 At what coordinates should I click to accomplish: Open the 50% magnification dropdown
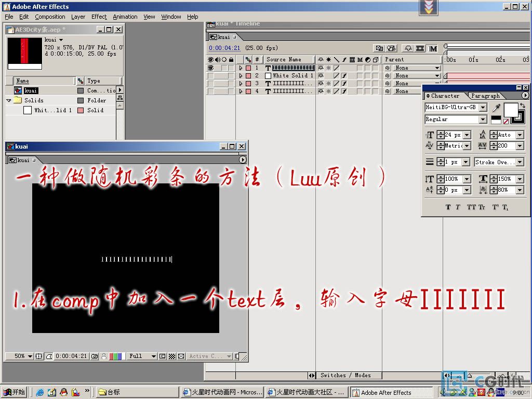[x=23, y=356]
